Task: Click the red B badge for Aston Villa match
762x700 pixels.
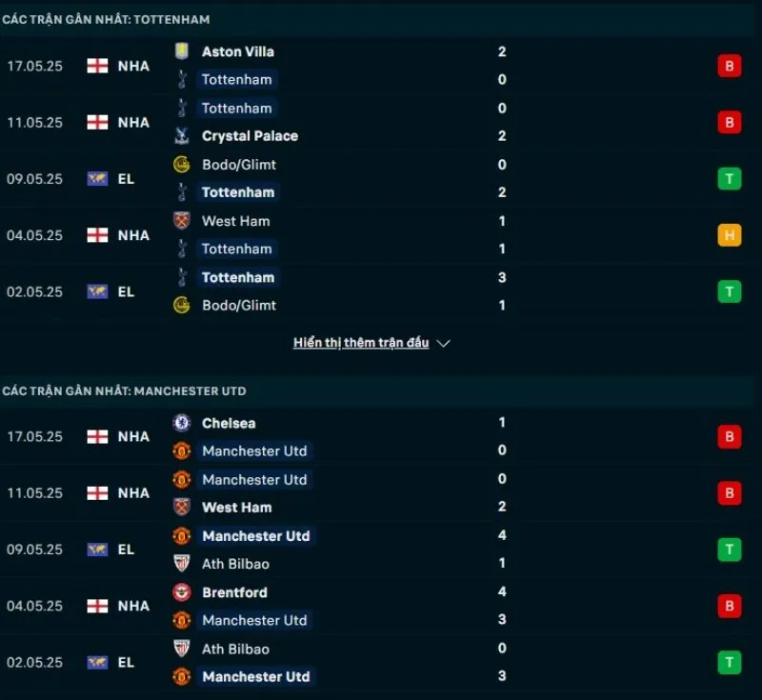Action: click(730, 66)
